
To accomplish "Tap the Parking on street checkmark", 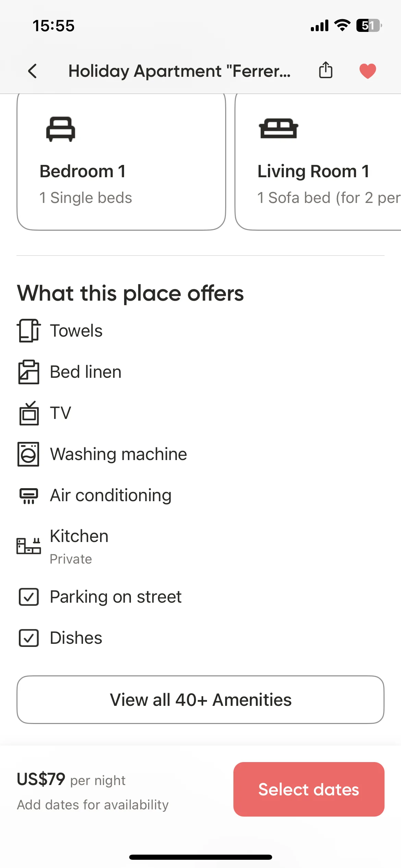I will coord(29,597).
